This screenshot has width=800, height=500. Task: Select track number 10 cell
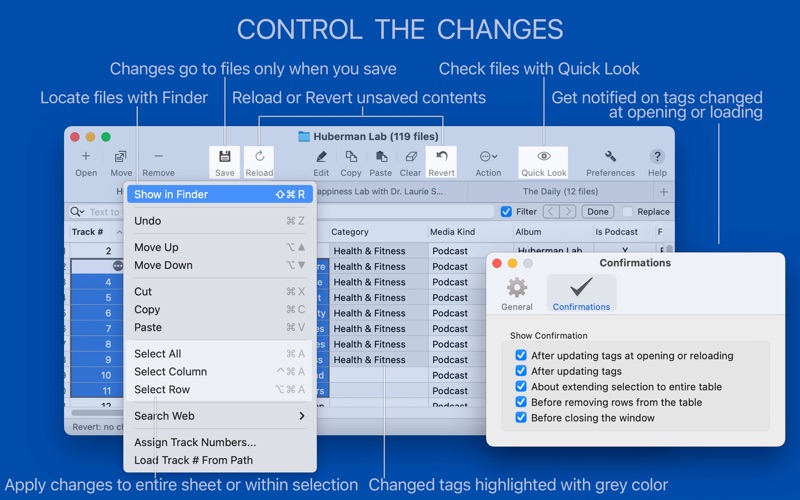(x=97, y=375)
